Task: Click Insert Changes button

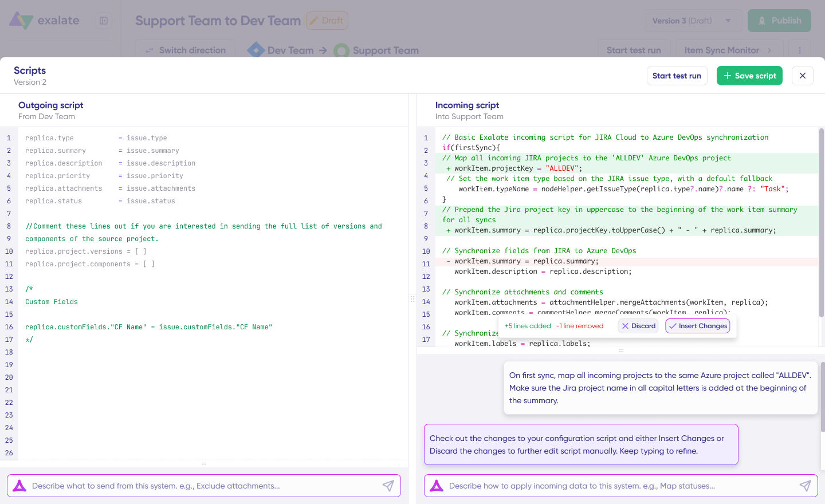Action: point(698,326)
